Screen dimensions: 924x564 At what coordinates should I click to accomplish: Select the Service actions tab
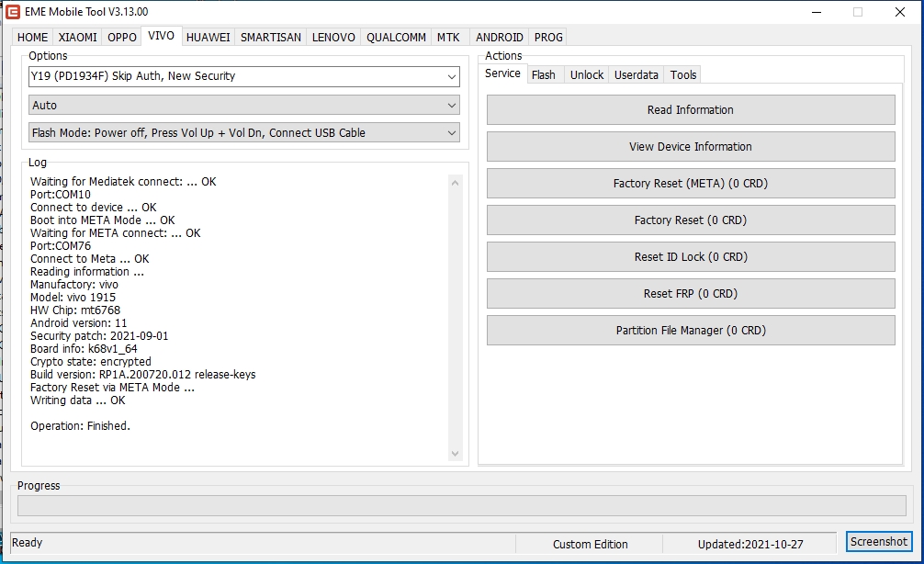click(502, 73)
